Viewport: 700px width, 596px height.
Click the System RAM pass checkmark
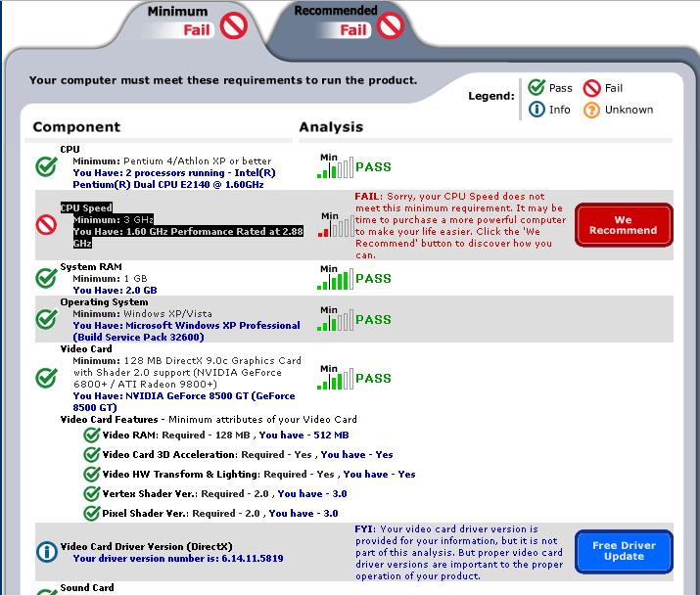[x=46, y=279]
